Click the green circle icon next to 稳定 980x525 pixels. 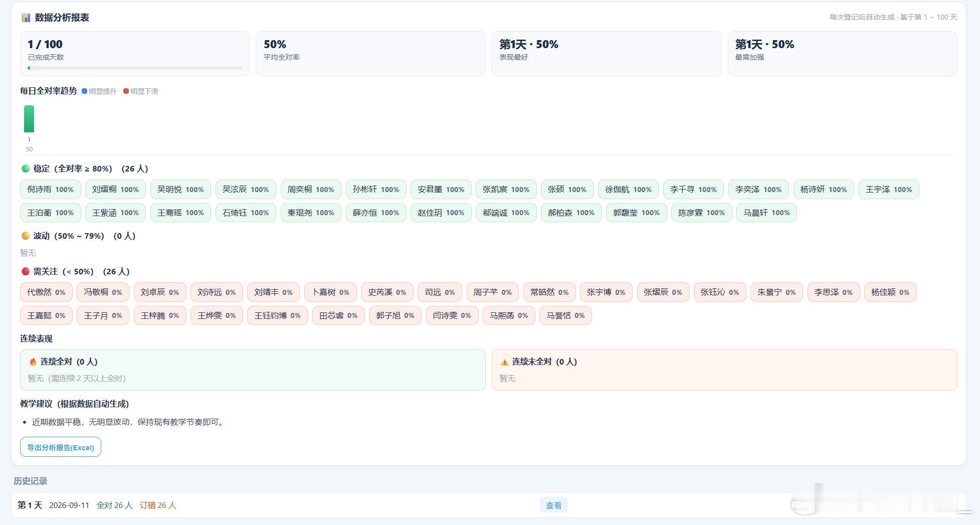(26, 168)
